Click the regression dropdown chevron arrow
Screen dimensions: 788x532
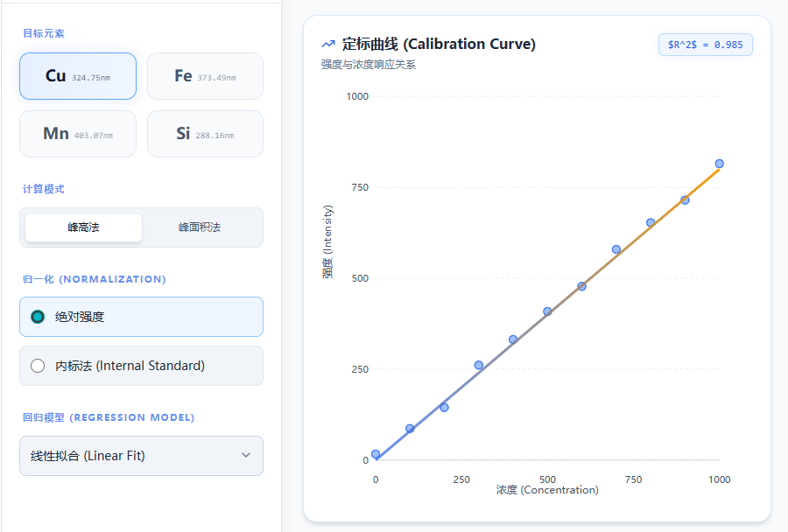coord(246,455)
